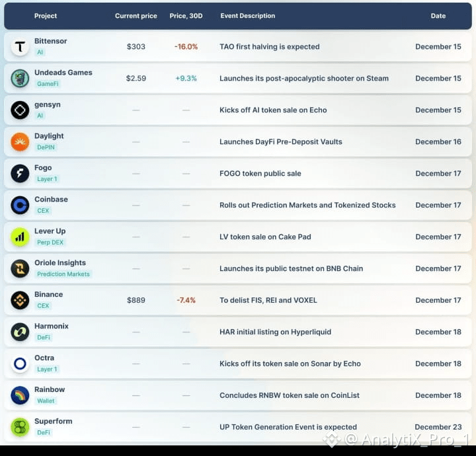Click 'To delist FIS, REI and VOXEL'
This screenshot has width=476, height=456.
pyautogui.click(x=268, y=300)
